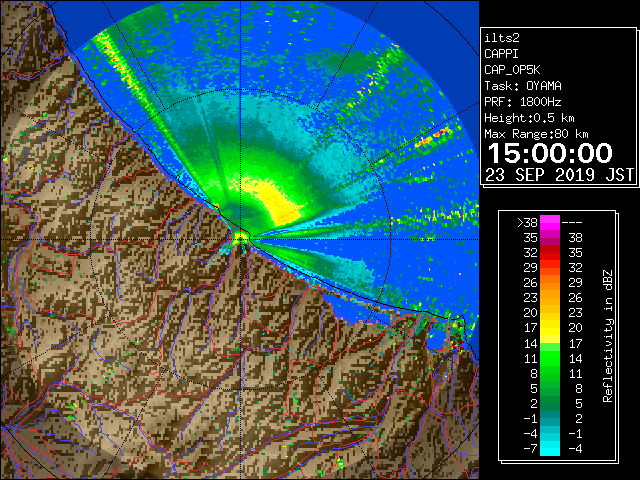Image resolution: width=640 pixels, height=480 pixels.
Task: Click the 'CAP_OP5K' label
Action: tap(512, 70)
